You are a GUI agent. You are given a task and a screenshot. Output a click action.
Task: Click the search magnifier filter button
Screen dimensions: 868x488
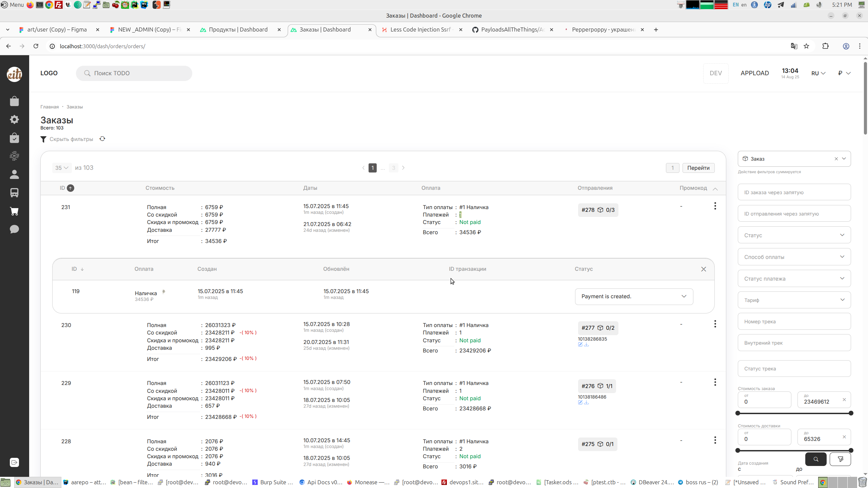tap(816, 459)
